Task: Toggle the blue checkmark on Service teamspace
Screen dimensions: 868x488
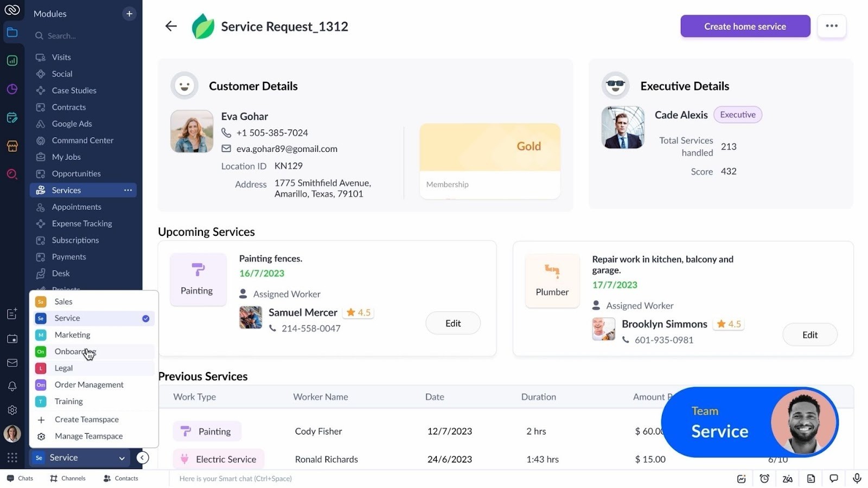Action: 145,318
